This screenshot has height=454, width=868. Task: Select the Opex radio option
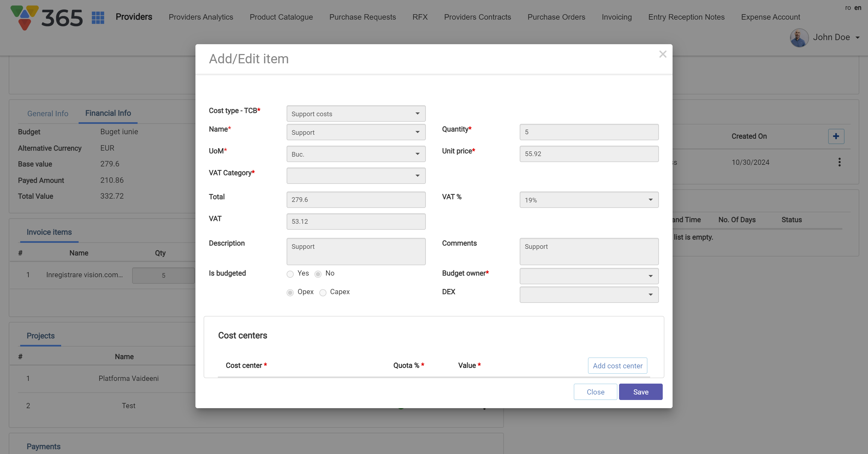[x=290, y=293]
